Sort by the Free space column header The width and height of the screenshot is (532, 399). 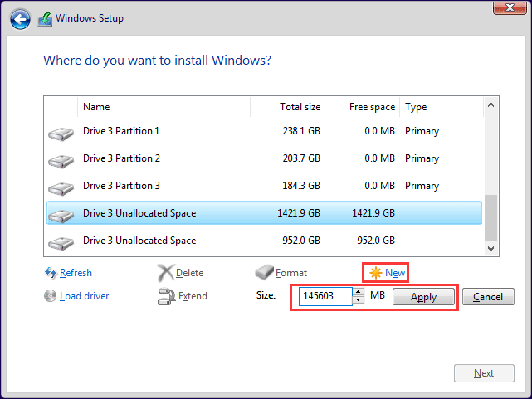pos(363,107)
